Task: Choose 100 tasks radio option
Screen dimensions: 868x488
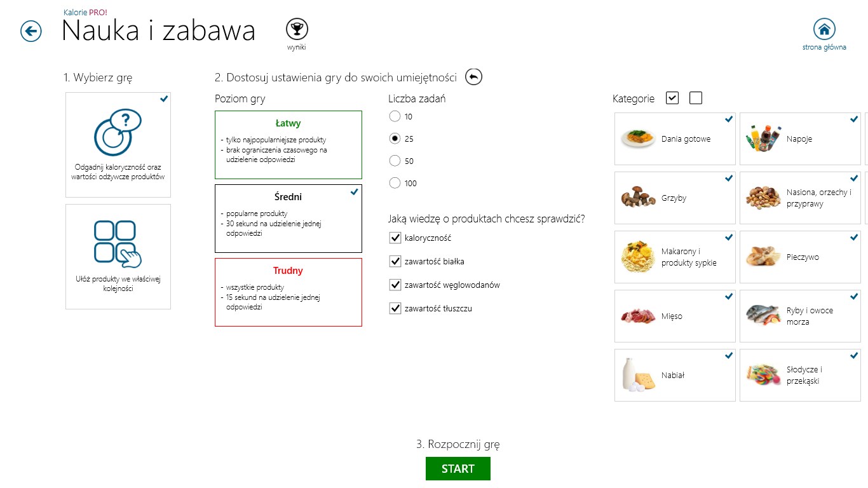Action: tap(395, 183)
